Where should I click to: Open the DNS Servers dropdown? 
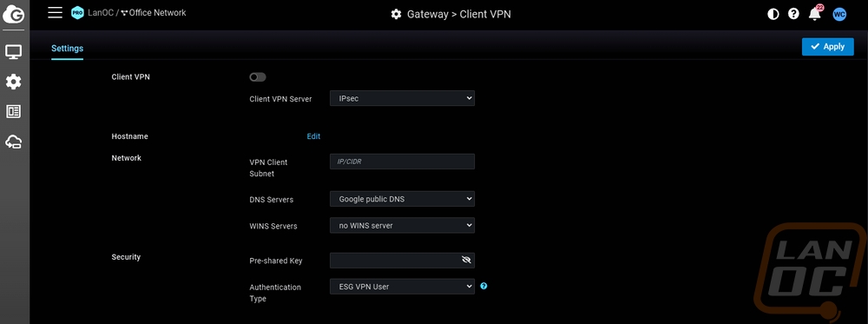click(x=402, y=199)
